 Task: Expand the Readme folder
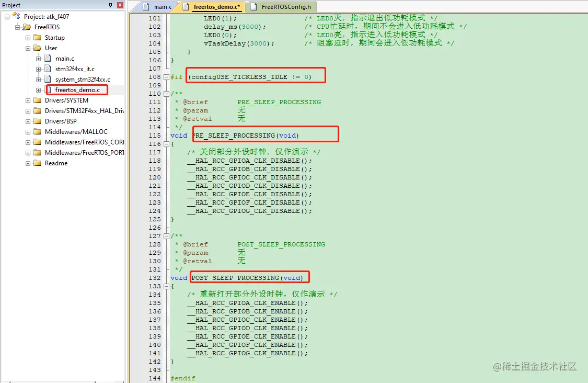(x=28, y=164)
